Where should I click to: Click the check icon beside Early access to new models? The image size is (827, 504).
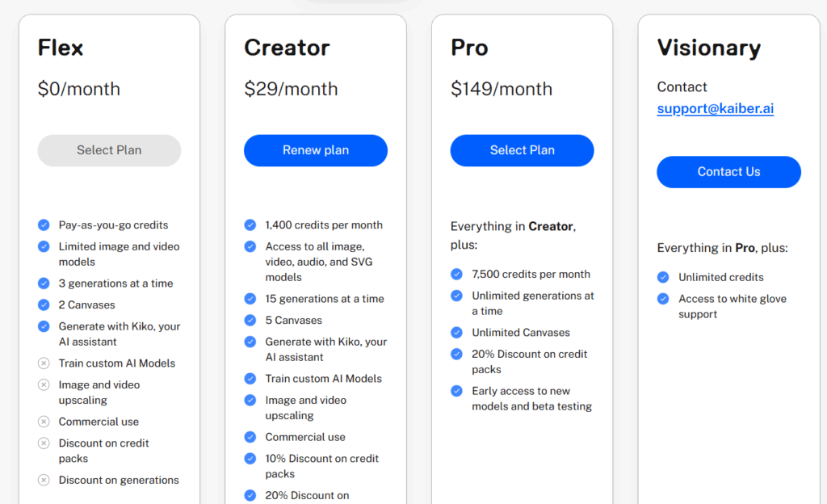(457, 391)
